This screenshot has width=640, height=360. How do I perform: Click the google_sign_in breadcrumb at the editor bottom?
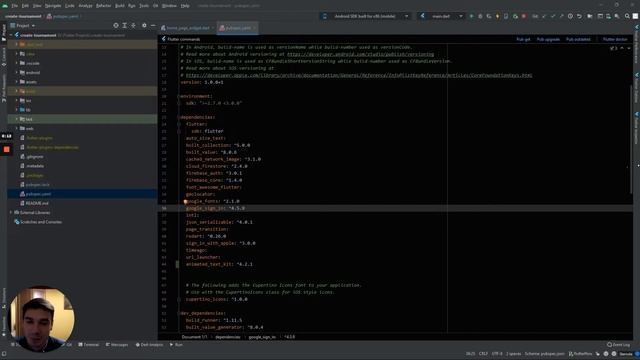pyautogui.click(x=262, y=337)
